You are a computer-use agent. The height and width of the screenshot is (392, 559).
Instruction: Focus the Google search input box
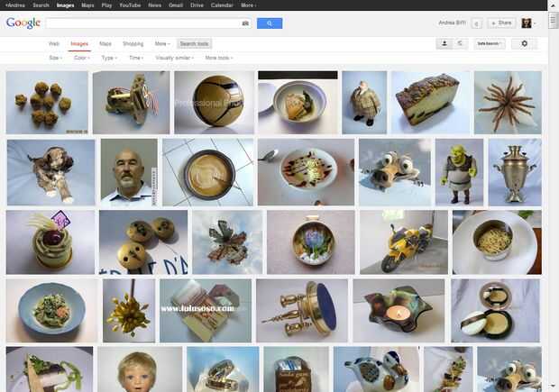coord(143,23)
